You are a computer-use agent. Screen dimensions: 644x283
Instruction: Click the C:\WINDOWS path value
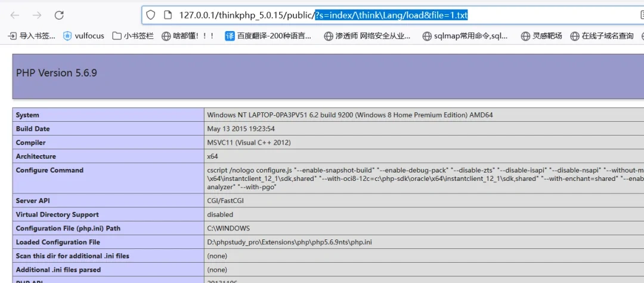click(228, 228)
